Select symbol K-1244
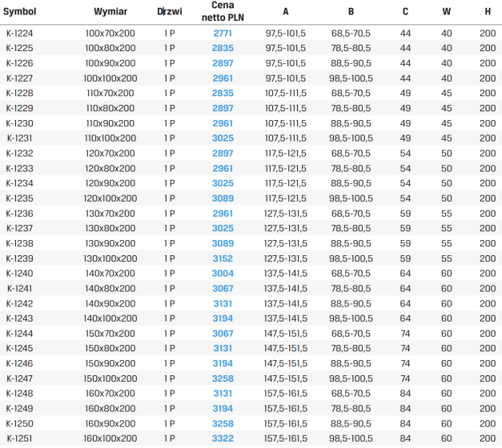This screenshot has height=448, width=502. click(19, 334)
